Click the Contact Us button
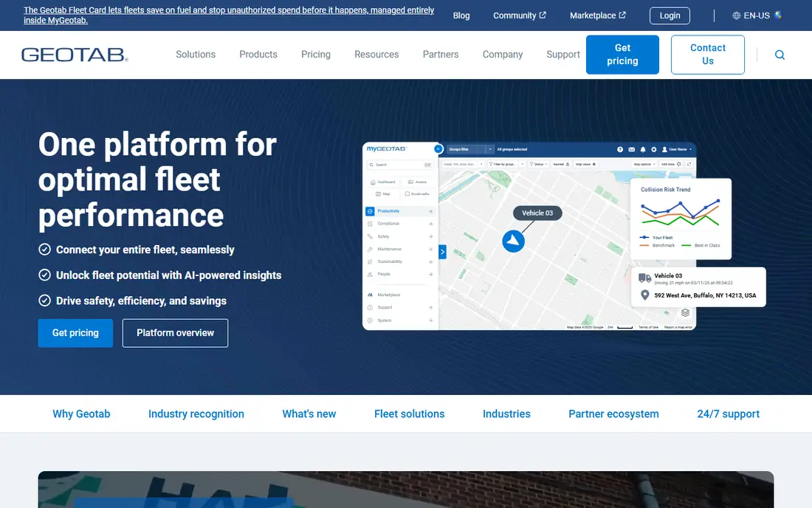The width and height of the screenshot is (812, 508). click(707, 55)
